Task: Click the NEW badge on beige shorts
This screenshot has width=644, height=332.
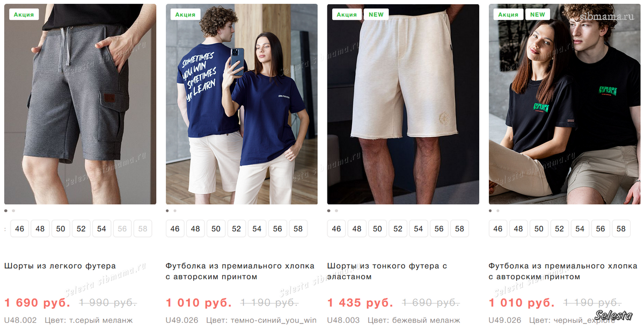Action: pos(376,15)
